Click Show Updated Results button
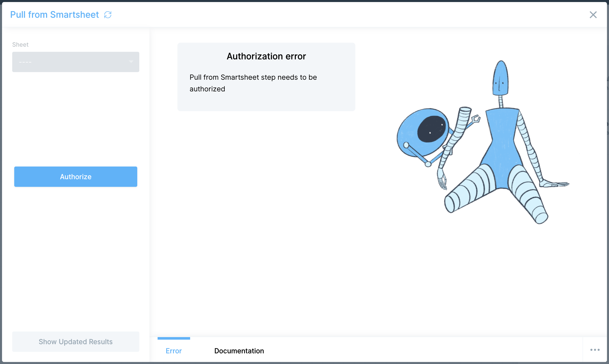Screen dimensions: 609x364 (x=76, y=342)
